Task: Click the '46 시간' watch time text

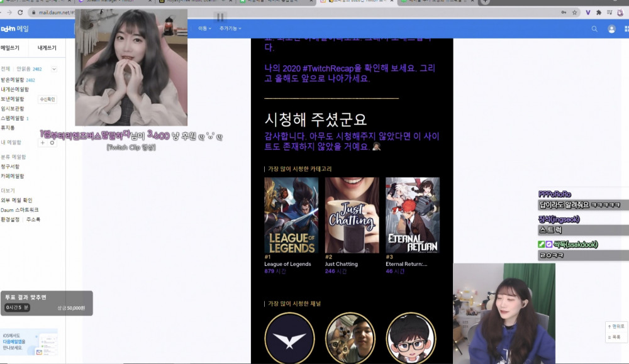Action: 395,272
